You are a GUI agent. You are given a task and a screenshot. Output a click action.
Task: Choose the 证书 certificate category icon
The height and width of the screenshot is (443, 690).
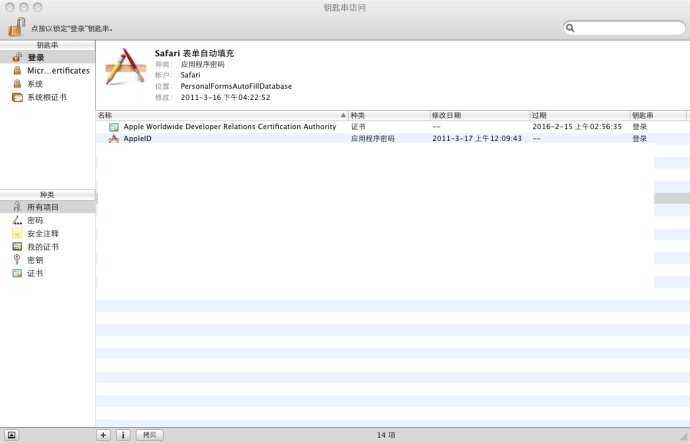click(x=17, y=273)
